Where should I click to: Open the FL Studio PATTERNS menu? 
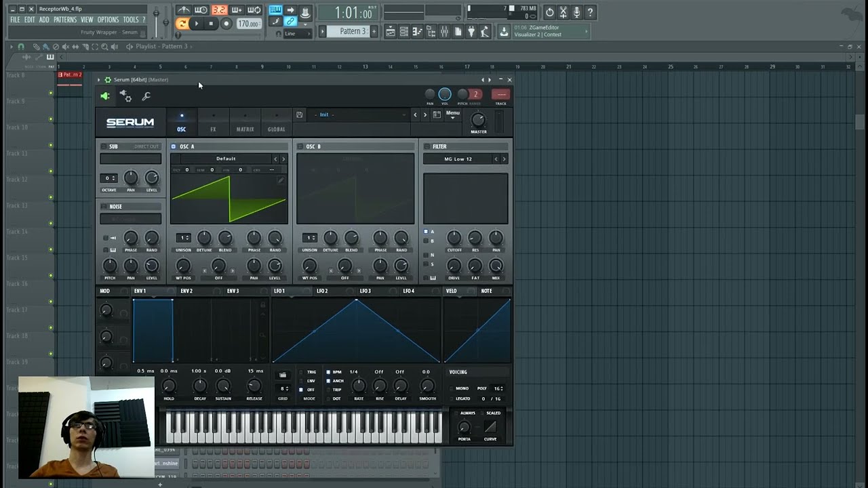[65, 20]
